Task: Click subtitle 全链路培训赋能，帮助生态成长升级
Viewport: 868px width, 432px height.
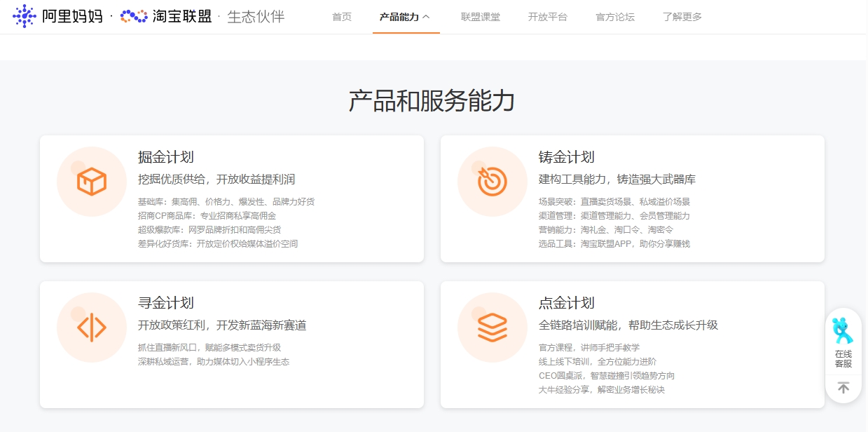Action: (x=628, y=325)
